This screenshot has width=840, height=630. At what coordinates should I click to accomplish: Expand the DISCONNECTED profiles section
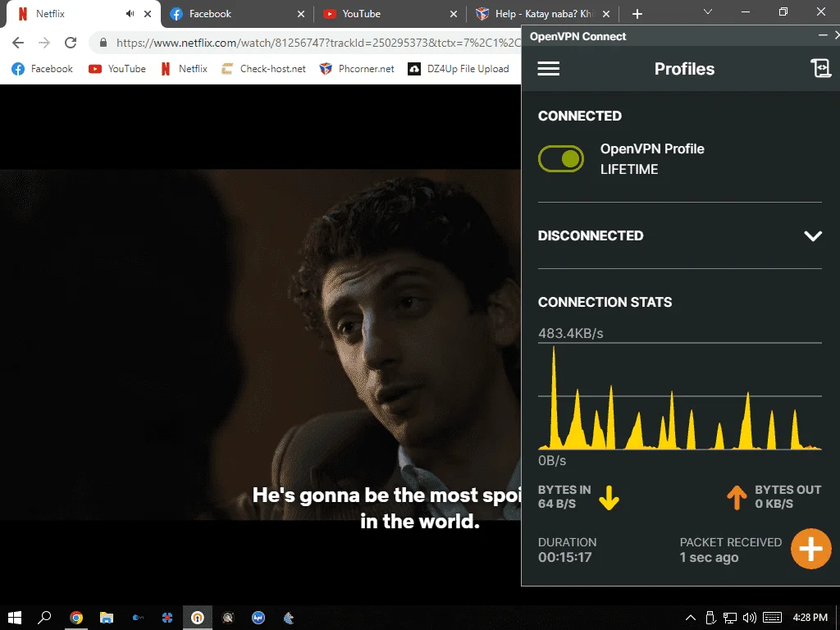tap(813, 235)
